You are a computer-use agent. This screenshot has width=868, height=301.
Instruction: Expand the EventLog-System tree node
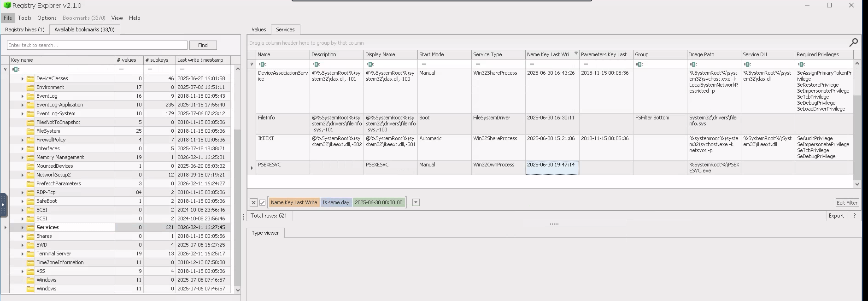22,114
